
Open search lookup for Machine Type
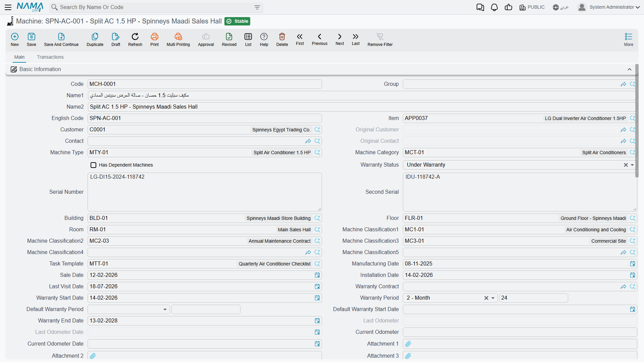coord(317,153)
